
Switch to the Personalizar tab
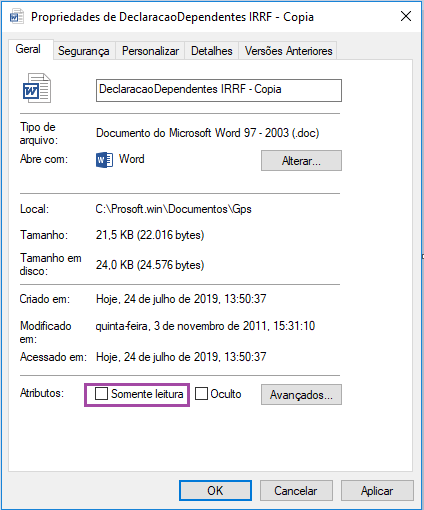point(150,51)
